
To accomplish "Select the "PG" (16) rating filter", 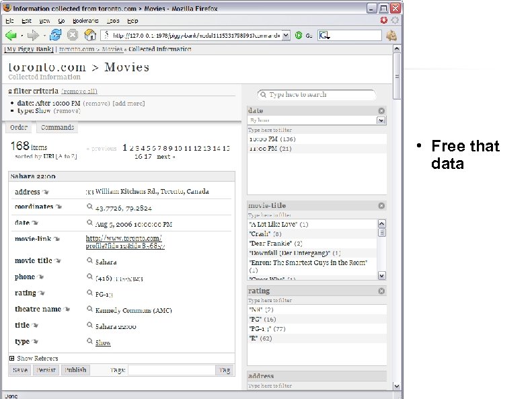I will 317,320.
